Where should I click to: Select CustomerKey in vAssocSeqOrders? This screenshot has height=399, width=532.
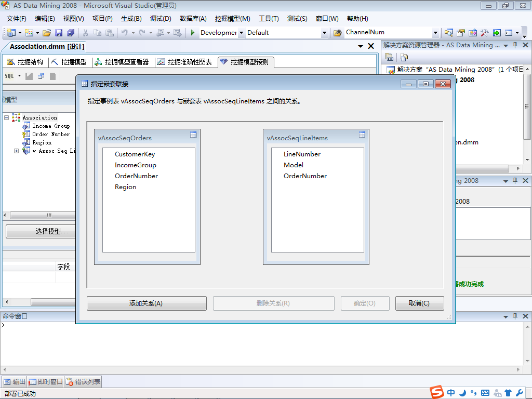(x=135, y=154)
